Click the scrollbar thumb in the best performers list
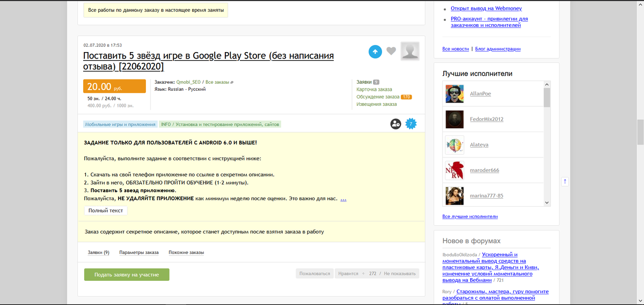 tap(547, 98)
